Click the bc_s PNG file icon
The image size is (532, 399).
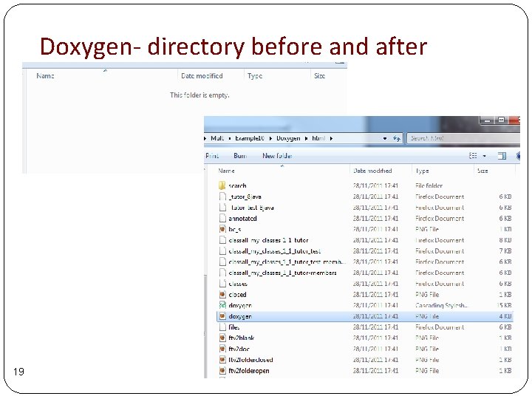(222, 229)
